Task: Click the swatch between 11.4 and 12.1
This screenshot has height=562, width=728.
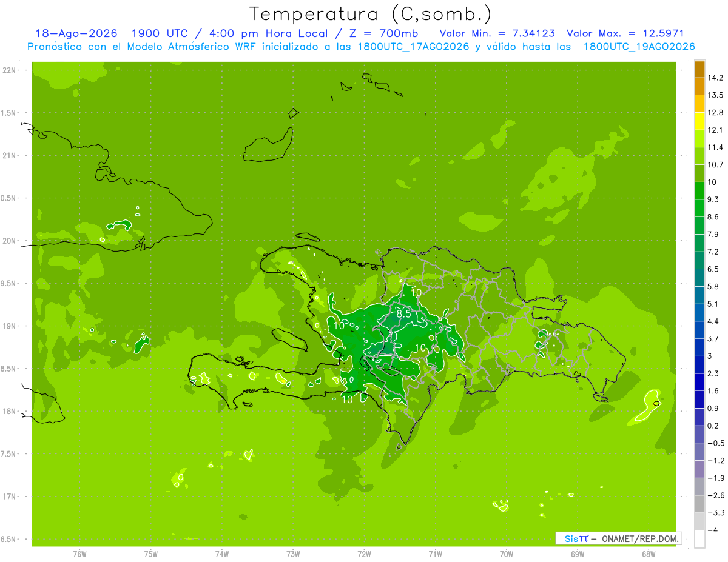Action: 699,139
